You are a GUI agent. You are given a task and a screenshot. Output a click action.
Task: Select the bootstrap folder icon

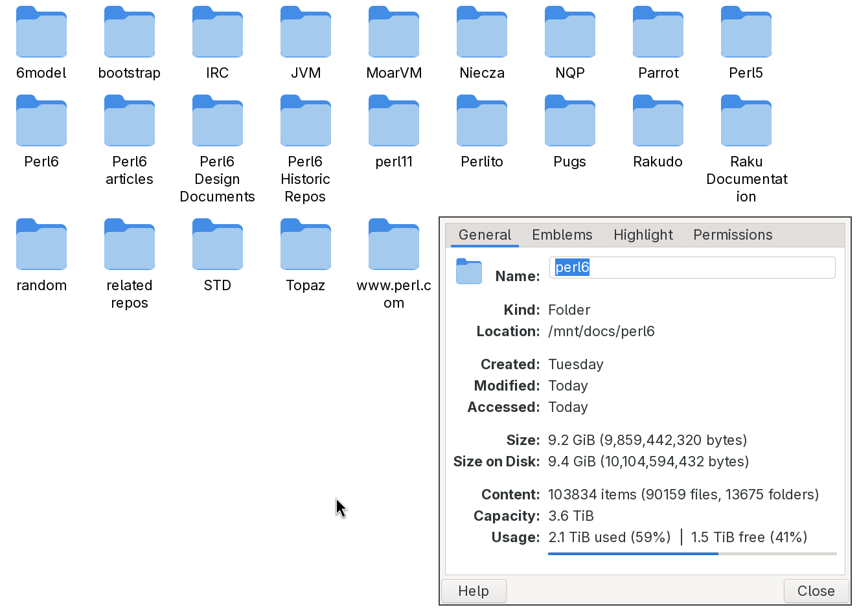coord(130,32)
